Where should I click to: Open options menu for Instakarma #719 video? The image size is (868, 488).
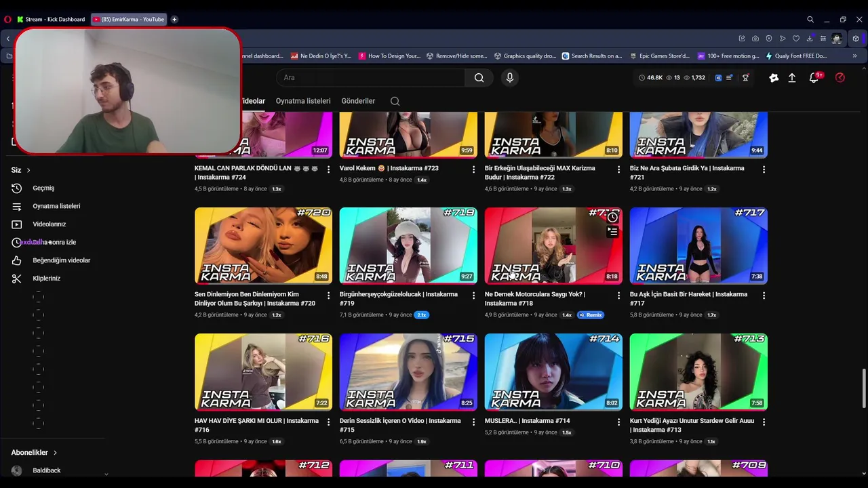(474, 296)
